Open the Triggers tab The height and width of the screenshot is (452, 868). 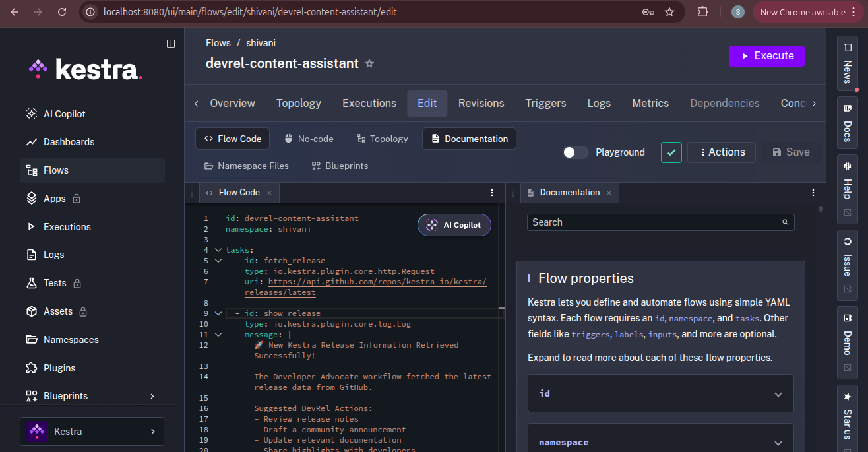point(545,104)
